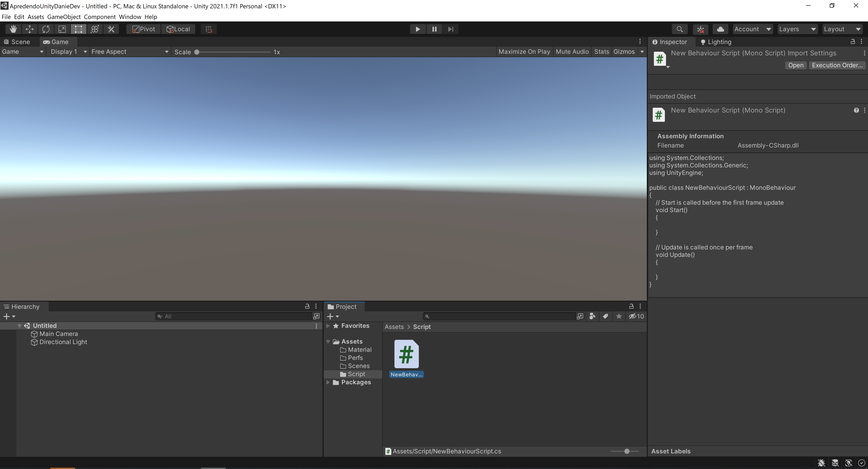868x469 pixels.
Task: Open the Layers dropdown
Action: point(797,29)
